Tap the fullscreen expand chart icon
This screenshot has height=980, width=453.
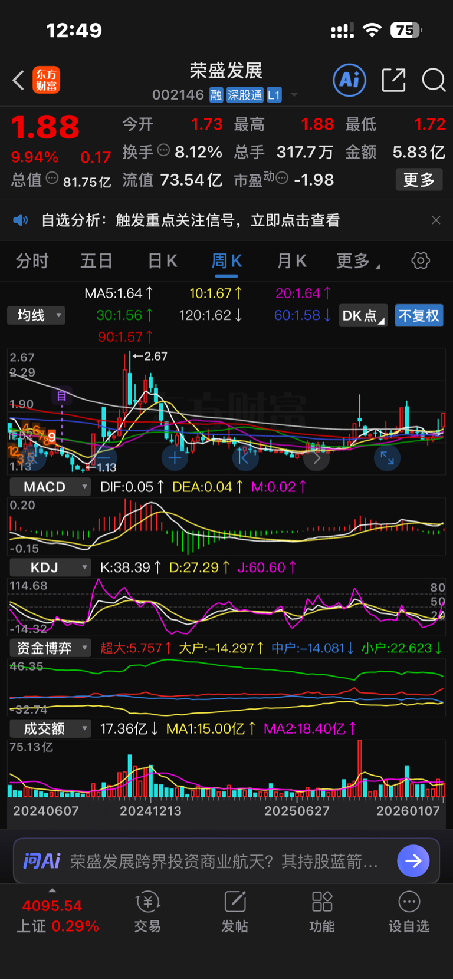tap(387, 458)
